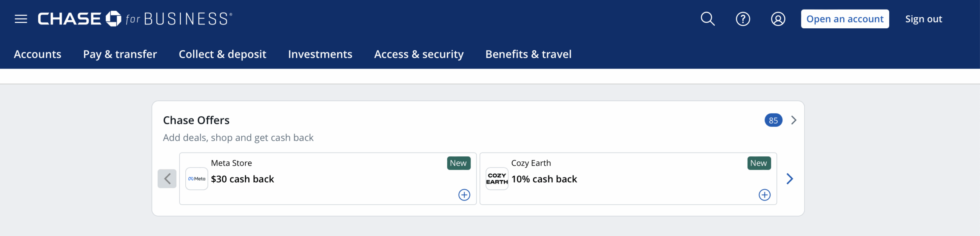The image size is (980, 236).
Task: Expand all Chase Offers chevron
Action: pos(794,120)
